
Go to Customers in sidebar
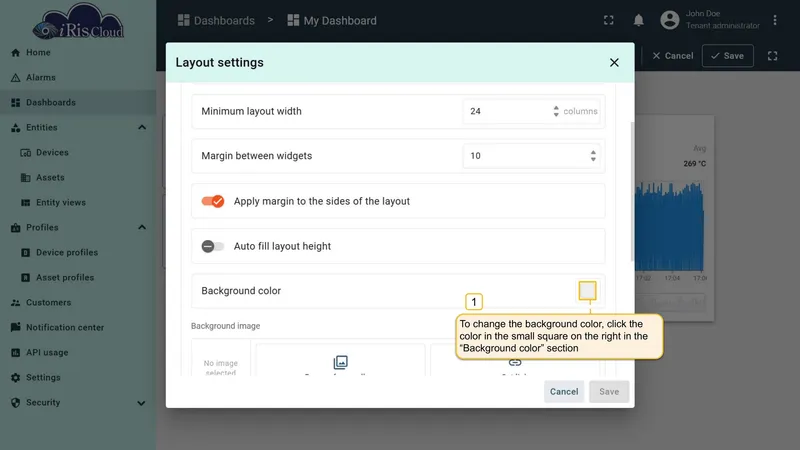click(x=78, y=303)
